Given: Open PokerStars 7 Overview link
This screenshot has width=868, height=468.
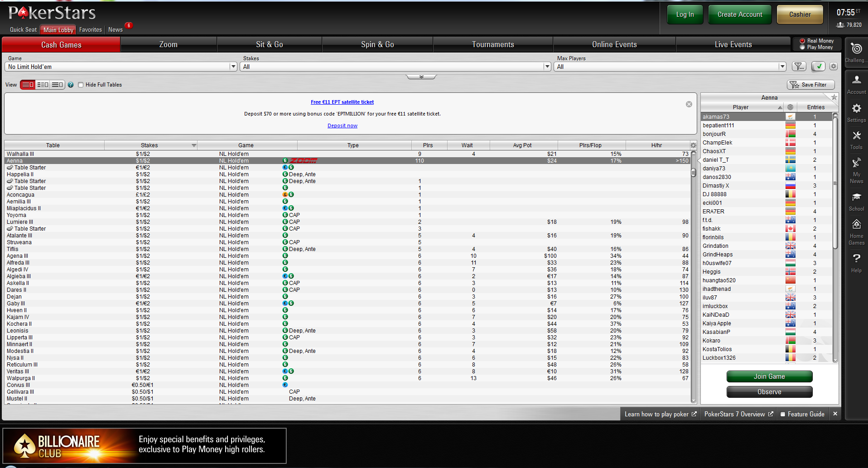Looking at the screenshot, I should tap(738, 414).
